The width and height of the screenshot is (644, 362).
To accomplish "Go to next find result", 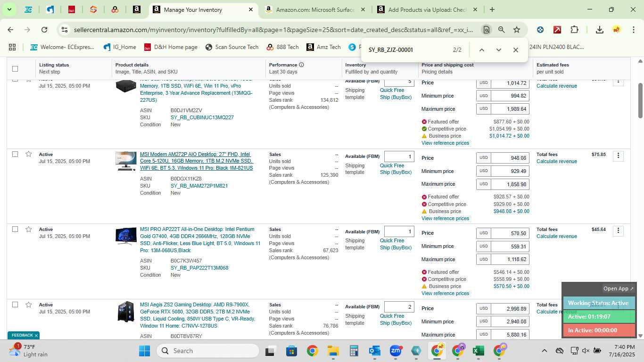I will (499, 50).
